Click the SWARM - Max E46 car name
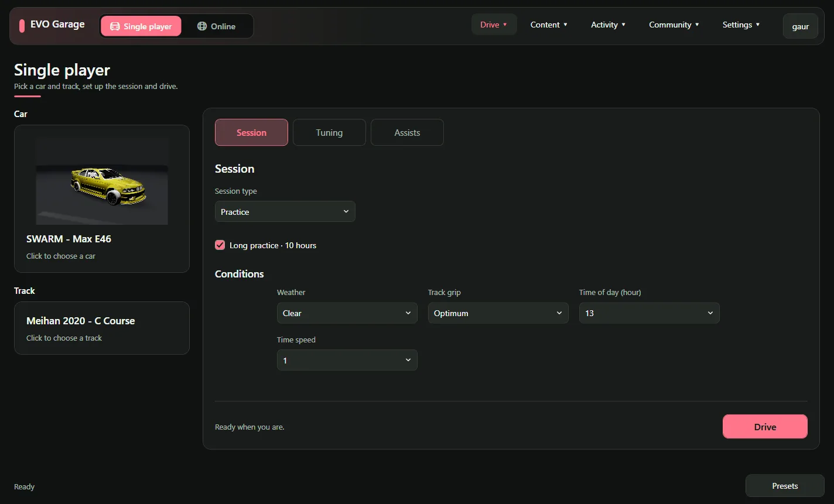Viewport: 834px width, 504px height. coord(69,239)
